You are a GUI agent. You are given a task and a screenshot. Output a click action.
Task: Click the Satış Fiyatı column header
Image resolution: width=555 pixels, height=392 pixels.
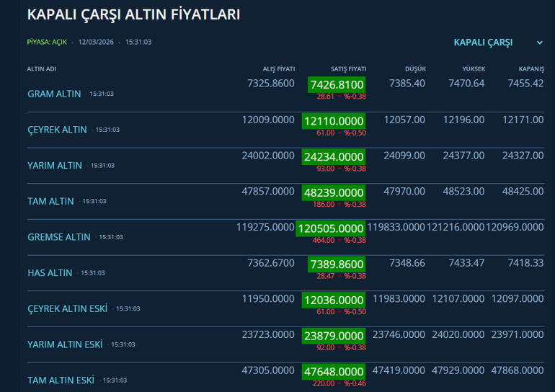point(348,69)
